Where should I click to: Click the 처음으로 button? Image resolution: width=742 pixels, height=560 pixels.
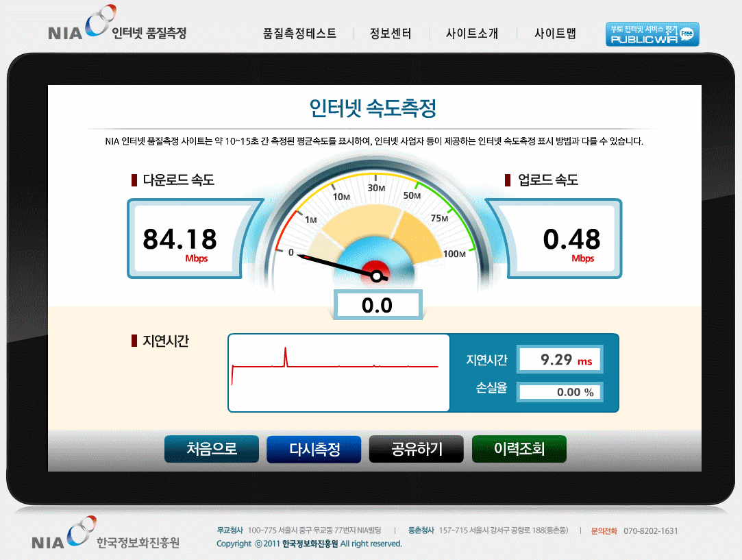[212, 449]
